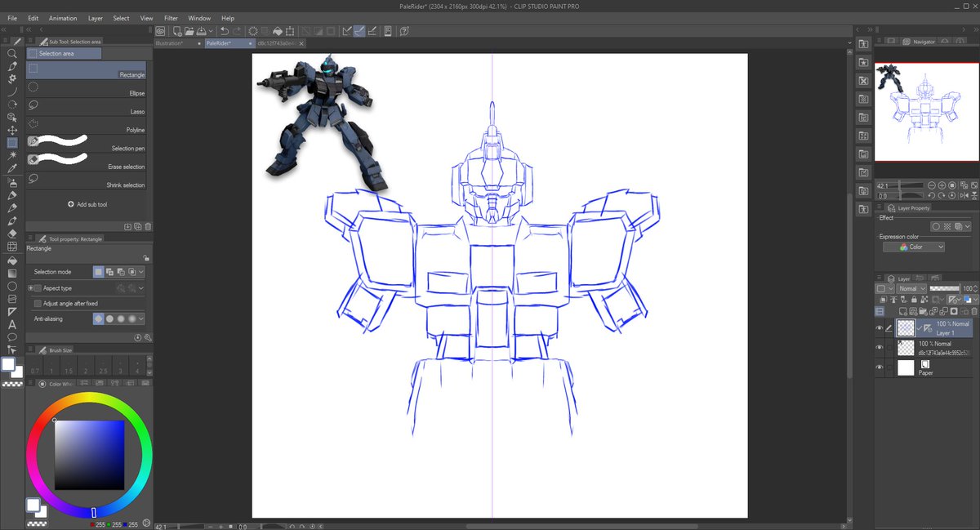Select the Add to selection mode button
This screenshot has width=980, height=530.
click(x=109, y=272)
